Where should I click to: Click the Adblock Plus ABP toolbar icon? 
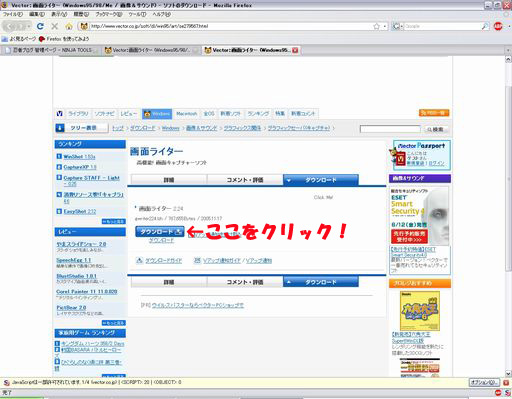pos(498,26)
